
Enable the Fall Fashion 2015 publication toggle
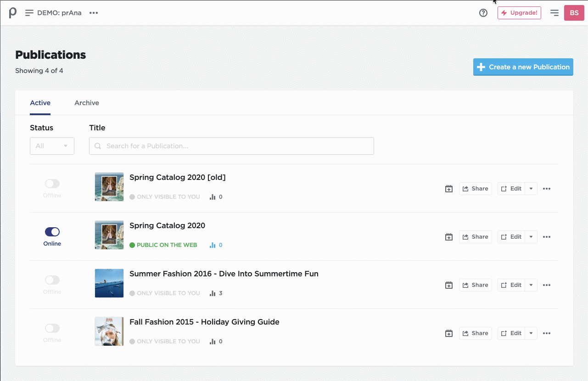click(x=52, y=328)
